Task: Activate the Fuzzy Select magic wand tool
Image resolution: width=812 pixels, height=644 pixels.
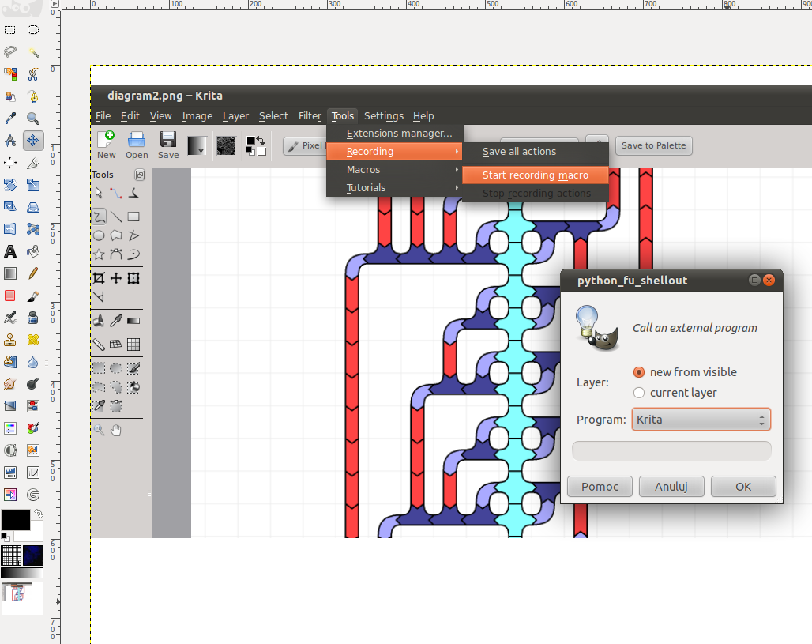Action: [33, 52]
